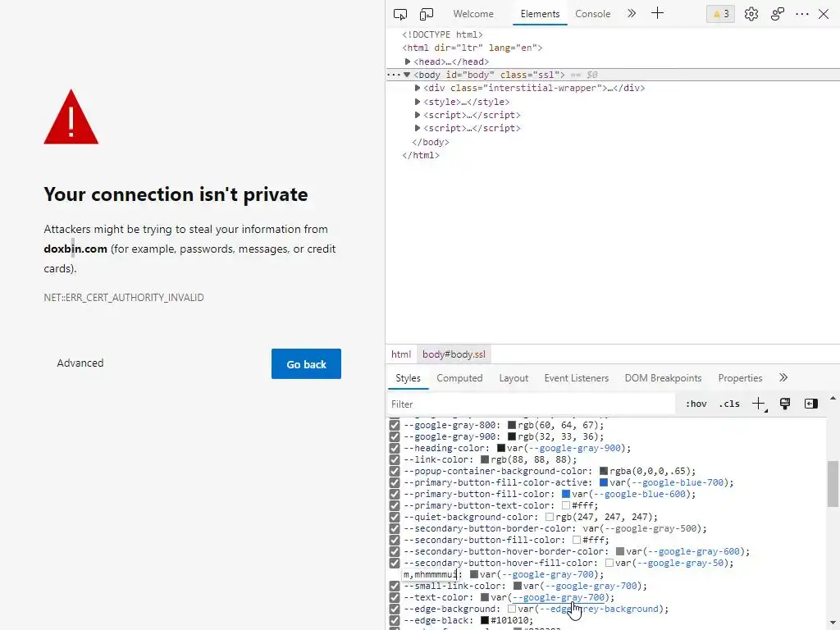Show more Styles pane tabs chevron
This screenshot has height=630, width=840.
pyautogui.click(x=783, y=377)
